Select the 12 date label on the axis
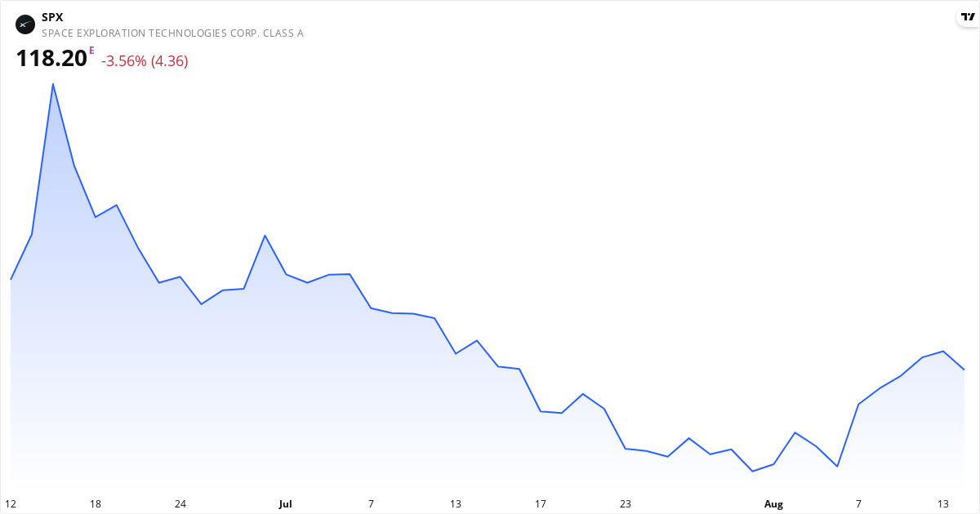Image resolution: width=980 pixels, height=514 pixels. (11, 504)
